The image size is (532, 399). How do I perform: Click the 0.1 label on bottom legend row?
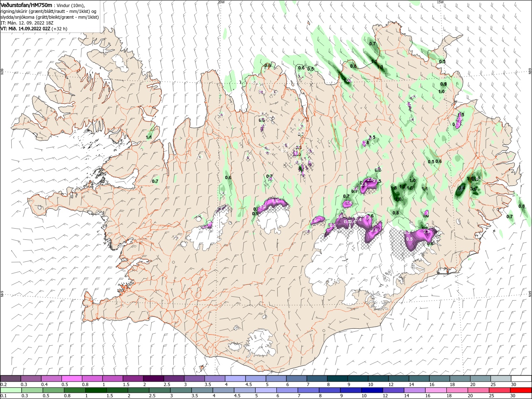pyautogui.click(x=3, y=396)
